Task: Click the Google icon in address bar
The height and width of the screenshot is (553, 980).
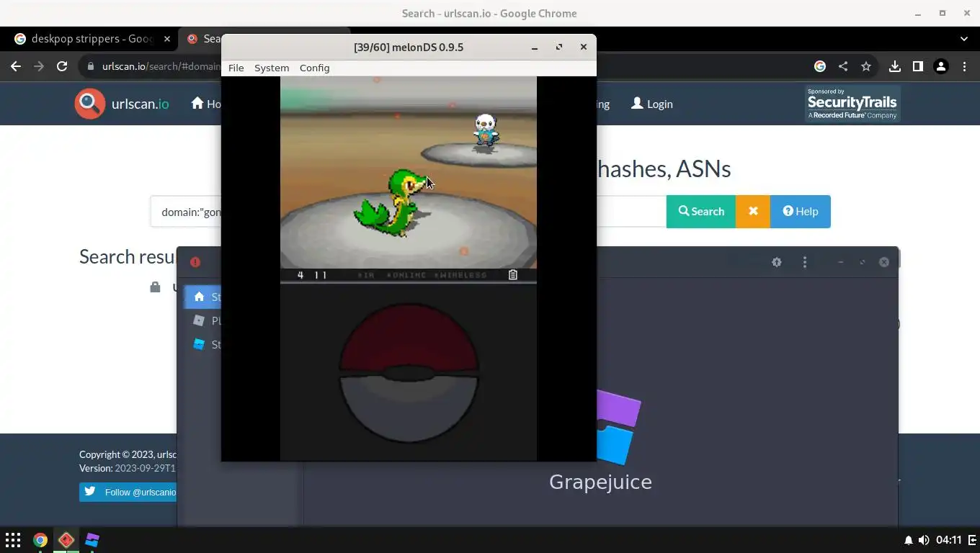Action: (820, 66)
